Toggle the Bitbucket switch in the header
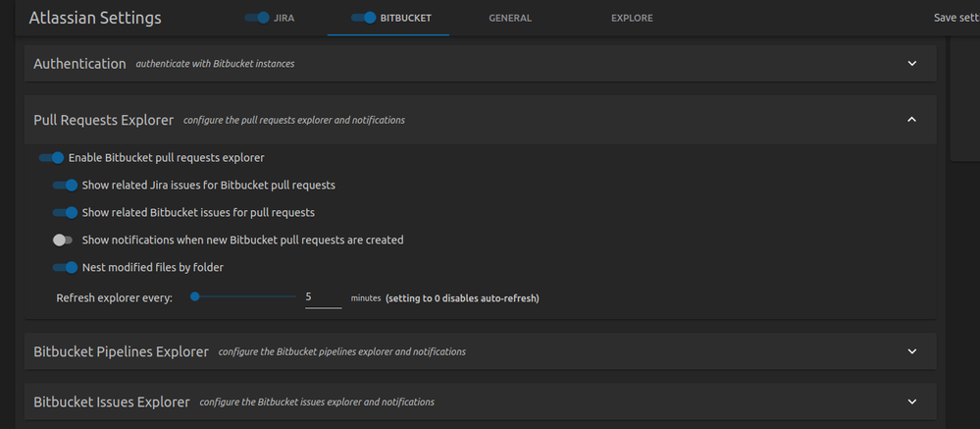The width and height of the screenshot is (980, 429). [x=363, y=18]
